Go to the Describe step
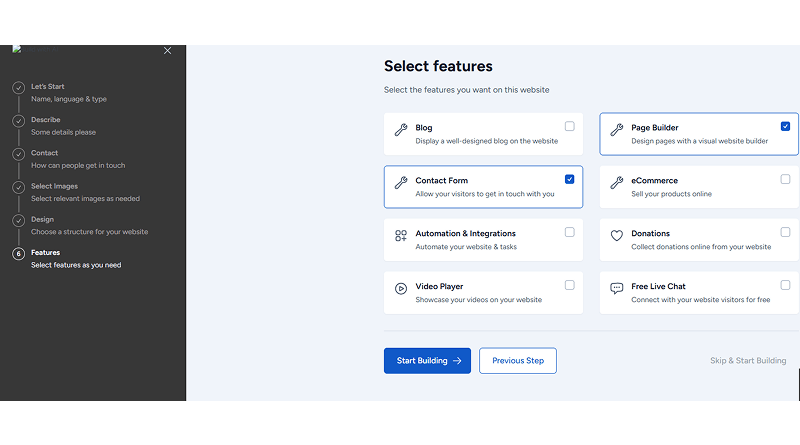The height and width of the screenshot is (445, 800). pos(45,119)
